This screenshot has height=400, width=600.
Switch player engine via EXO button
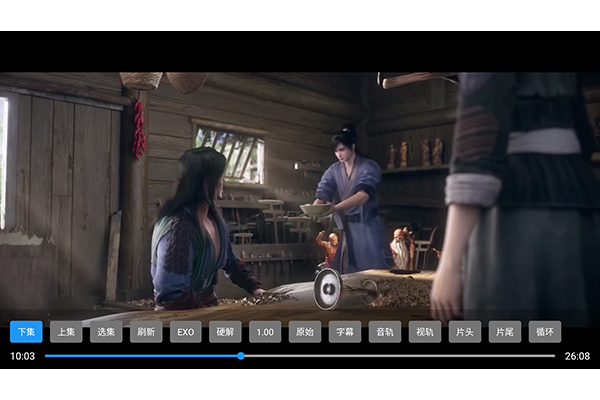coord(186,331)
